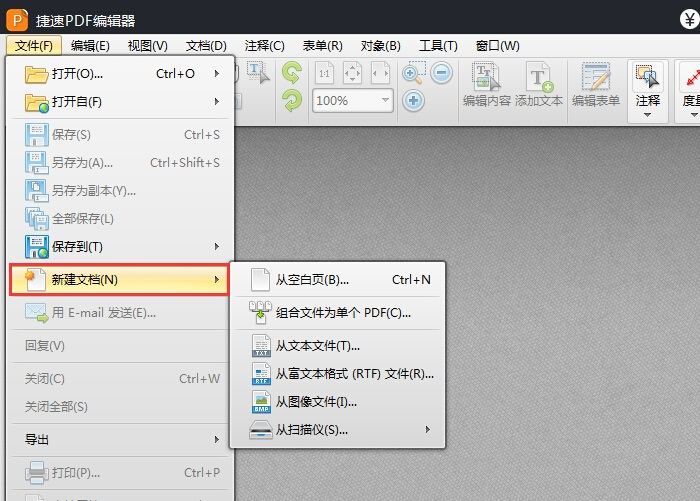This screenshot has height=501, width=700.
Task: Click the 另存为(A)... save-as icon
Action: (x=37, y=163)
